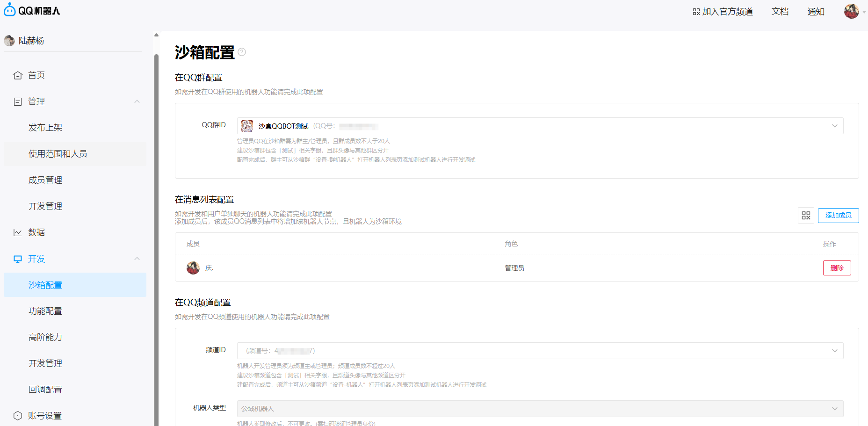Click the user avatar in top right
868x426 pixels.
coord(851,11)
